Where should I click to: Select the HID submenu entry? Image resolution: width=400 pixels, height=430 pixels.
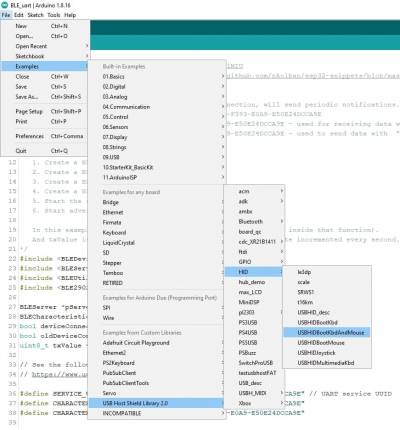pyautogui.click(x=254, y=272)
